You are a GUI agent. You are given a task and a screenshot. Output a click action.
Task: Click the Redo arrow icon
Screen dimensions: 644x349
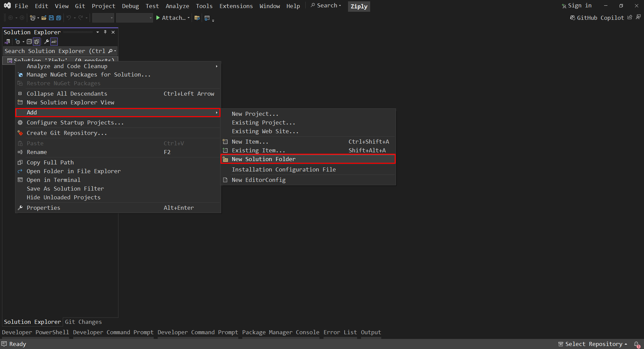click(x=81, y=18)
